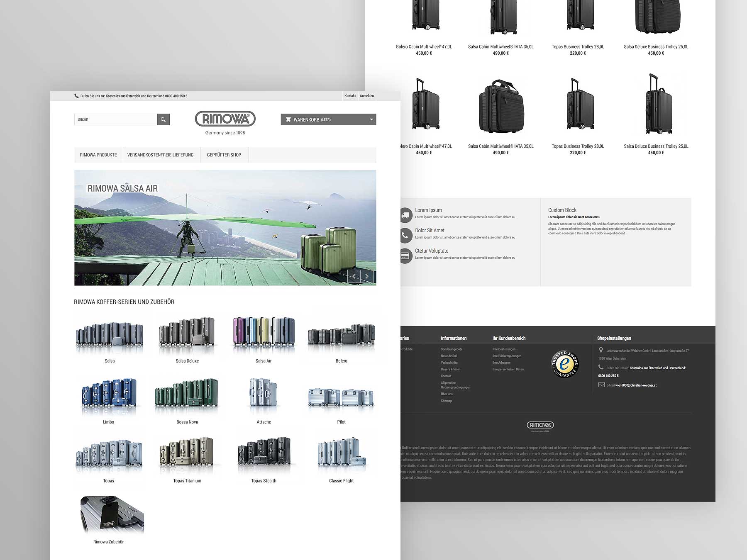Click the Rimowa Zubehör text label
Viewport: 747px width, 560px height.
[109, 542]
